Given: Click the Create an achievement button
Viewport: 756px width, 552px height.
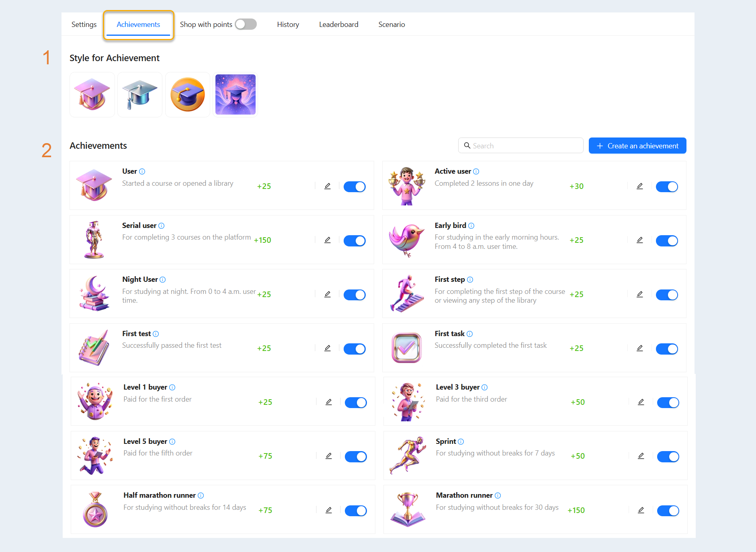Looking at the screenshot, I should coord(637,146).
